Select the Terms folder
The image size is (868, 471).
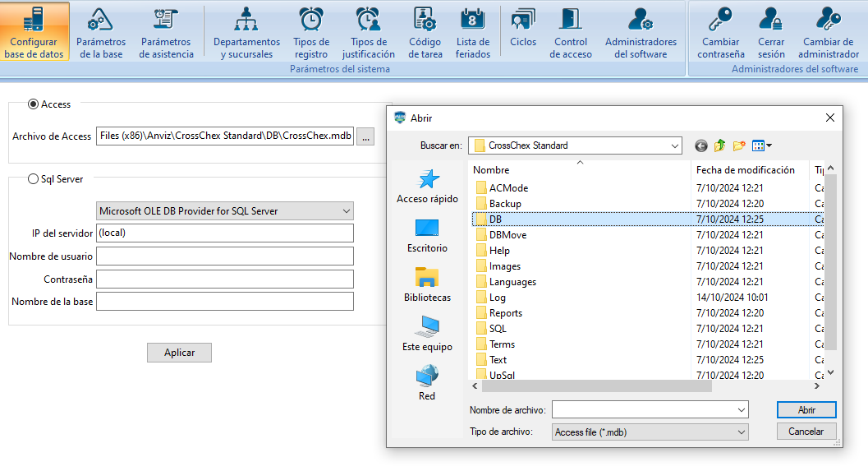tap(495, 344)
